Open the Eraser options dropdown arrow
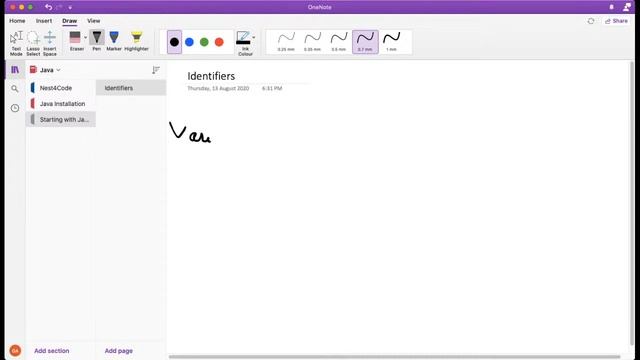This screenshot has width=640, height=360. coord(86,38)
